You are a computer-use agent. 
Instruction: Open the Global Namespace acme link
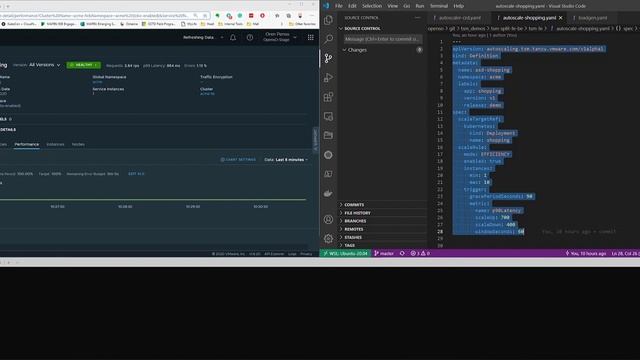point(97,82)
